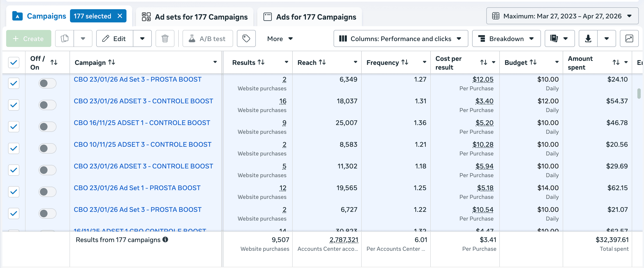Open the saved reports icon
This screenshot has width=644, height=268.
tap(554, 38)
